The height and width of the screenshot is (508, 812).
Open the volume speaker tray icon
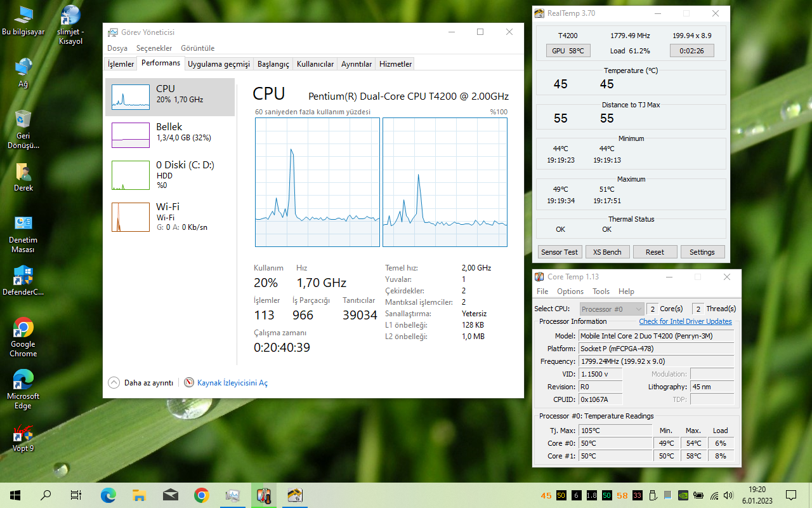click(730, 495)
